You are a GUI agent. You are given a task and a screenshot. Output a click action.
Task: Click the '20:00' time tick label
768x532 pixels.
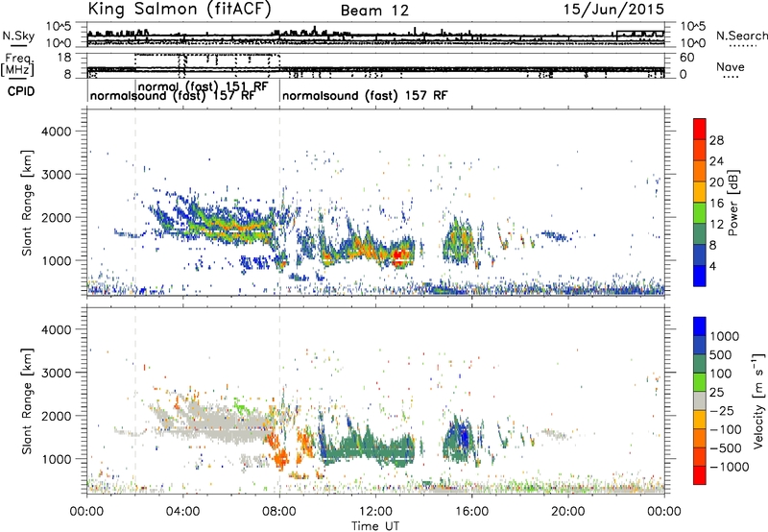click(568, 512)
